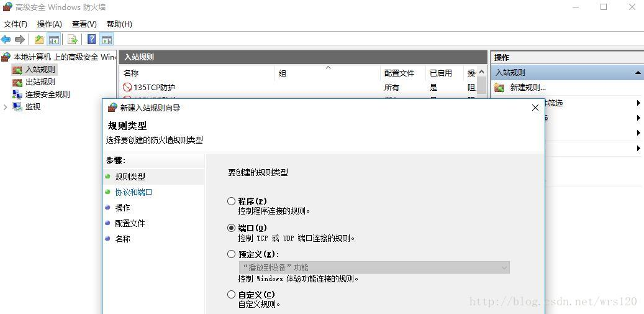Click the 规则类型 wizard step
The width and height of the screenshot is (644, 314).
(130, 177)
